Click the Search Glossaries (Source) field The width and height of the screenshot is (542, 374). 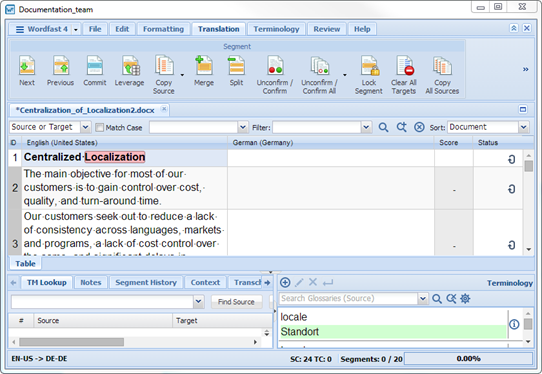(x=348, y=298)
